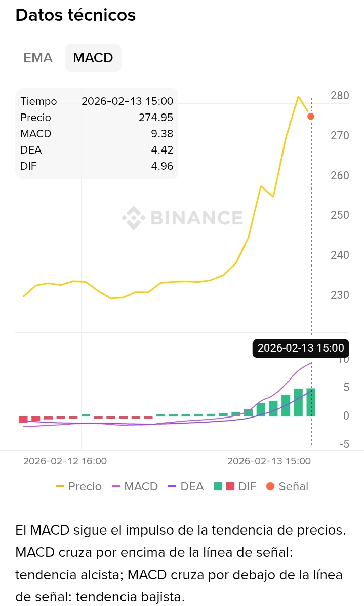Toggle the DEA series via legend label

coord(192,486)
